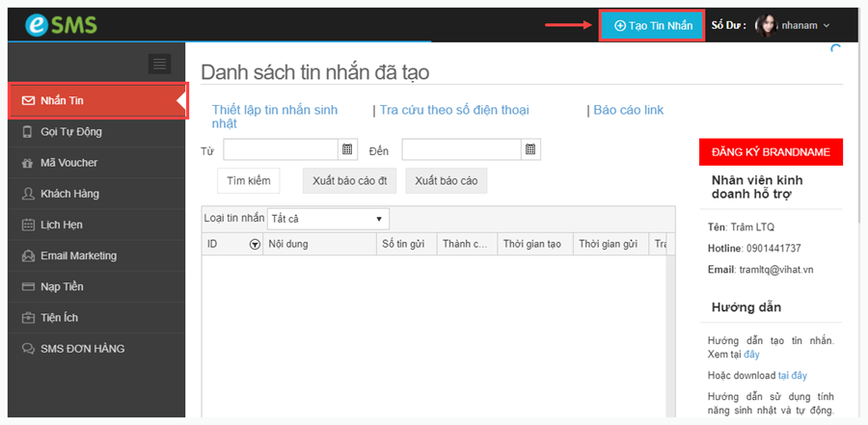Open the ID column filter icon
This screenshot has height=425, width=868.
point(255,245)
